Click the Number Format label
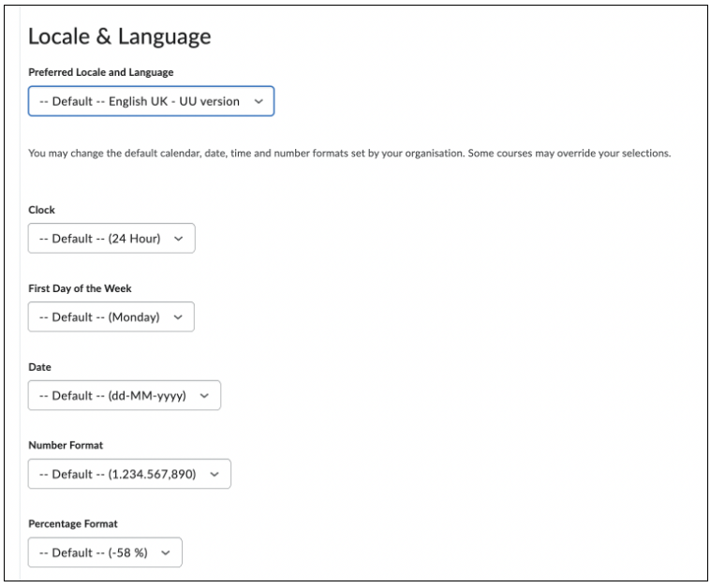Viewport: 711px width, 588px height. coord(66,446)
